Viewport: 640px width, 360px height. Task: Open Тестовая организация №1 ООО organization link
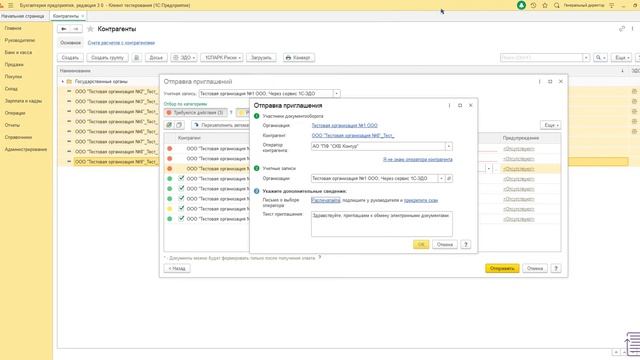[344, 125]
